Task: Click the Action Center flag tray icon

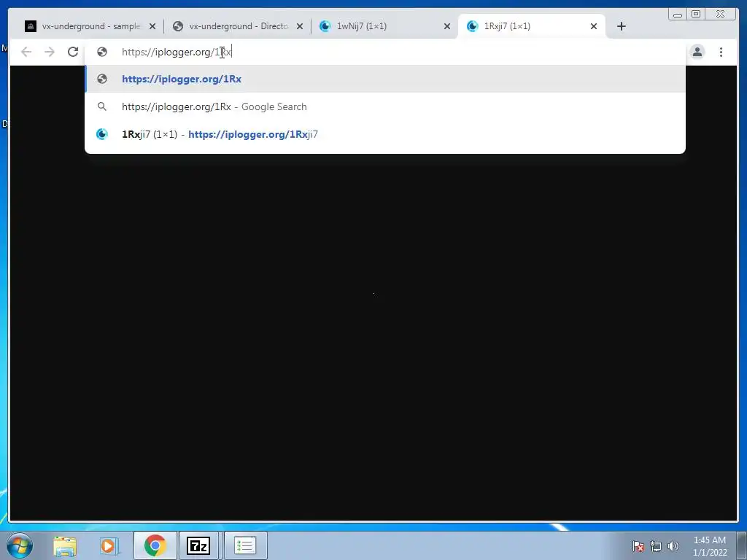Action: 638,546
